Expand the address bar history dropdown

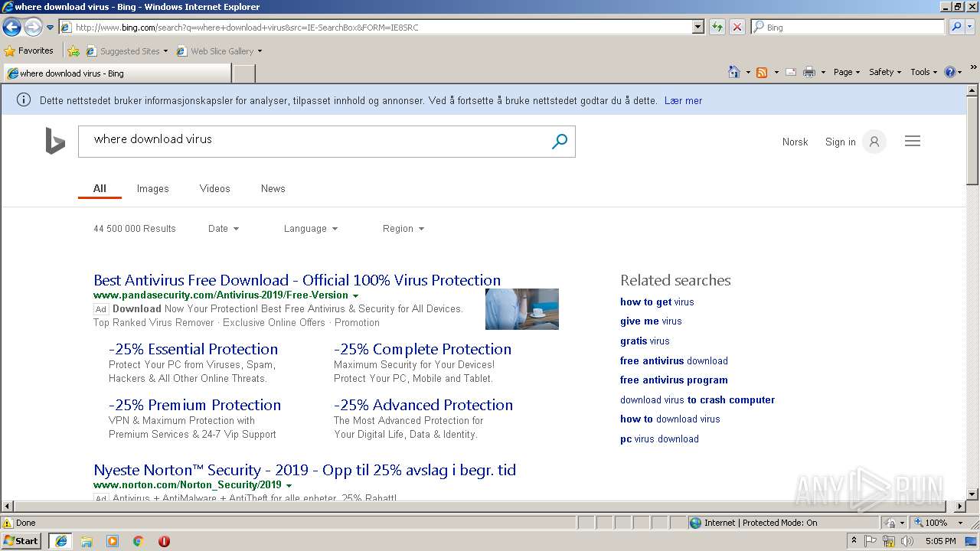(698, 27)
